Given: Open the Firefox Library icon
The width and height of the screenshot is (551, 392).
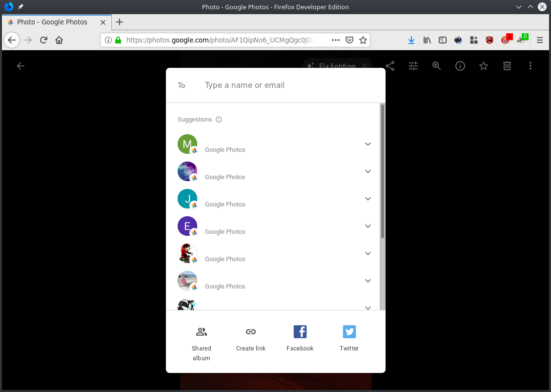Looking at the screenshot, I should (x=427, y=40).
